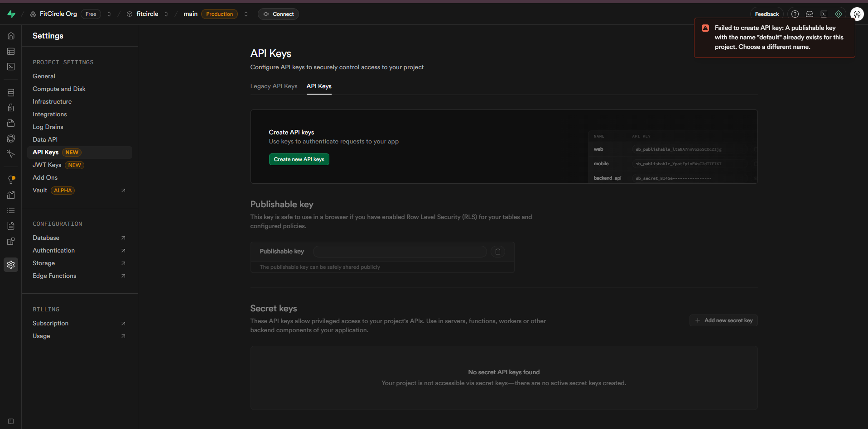Screen dimensions: 868x429
Task: Open the SQL Editor sidebar icon
Action: point(11,67)
